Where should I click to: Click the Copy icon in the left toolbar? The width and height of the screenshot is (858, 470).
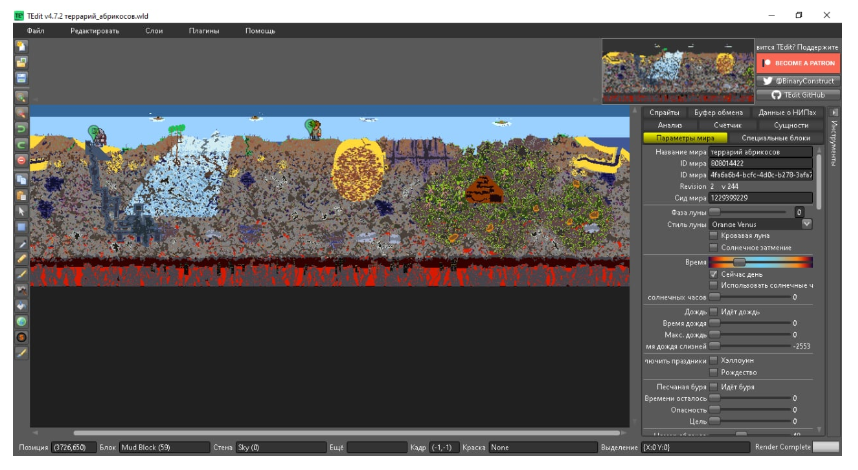[21, 179]
